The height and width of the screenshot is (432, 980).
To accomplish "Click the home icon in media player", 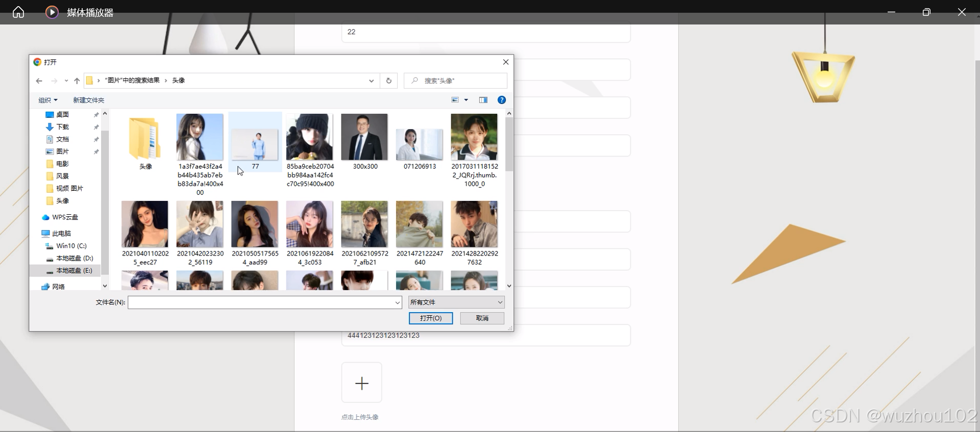I will pos(18,12).
